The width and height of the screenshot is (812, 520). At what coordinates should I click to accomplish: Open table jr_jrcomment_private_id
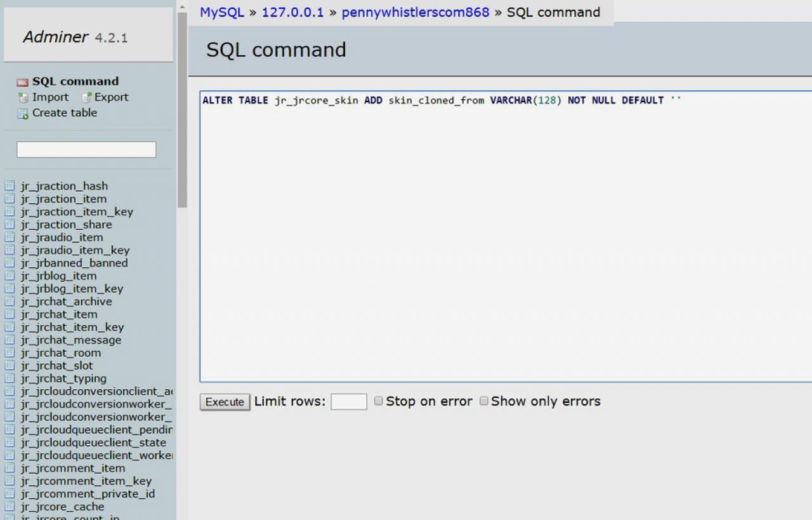(88, 493)
